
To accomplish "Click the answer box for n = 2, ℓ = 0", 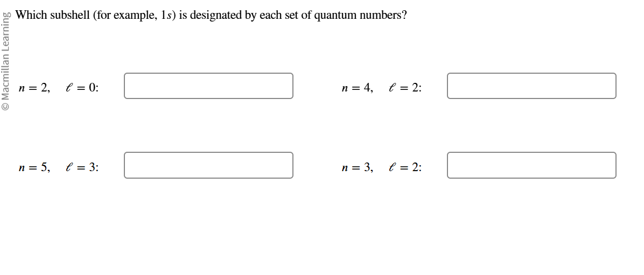I will (x=208, y=86).
